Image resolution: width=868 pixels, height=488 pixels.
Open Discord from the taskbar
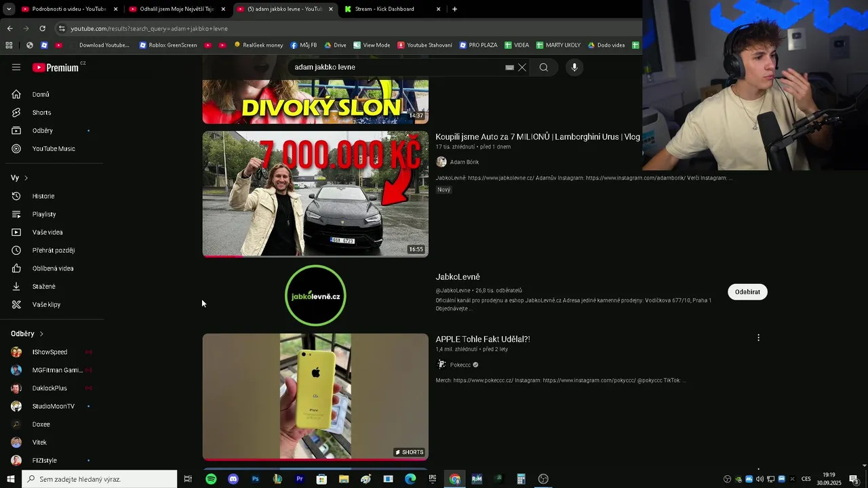pyautogui.click(x=233, y=479)
